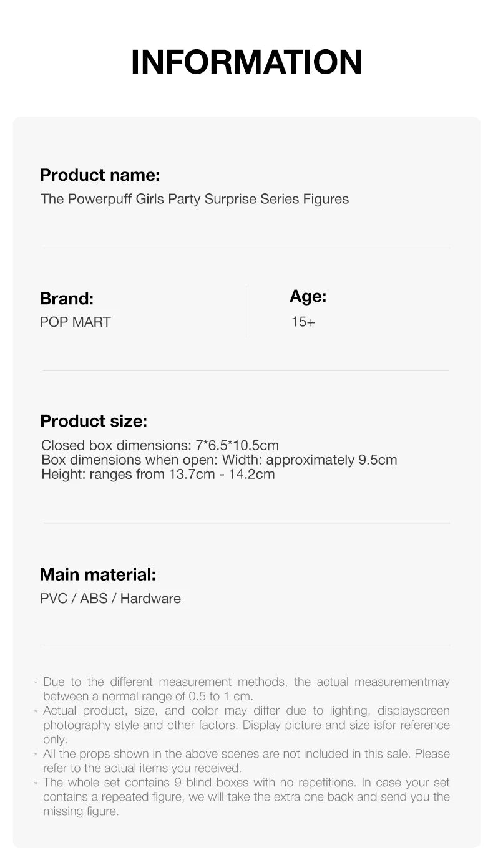Select the Powerpuff Girls Party Surprise product title

click(x=195, y=200)
